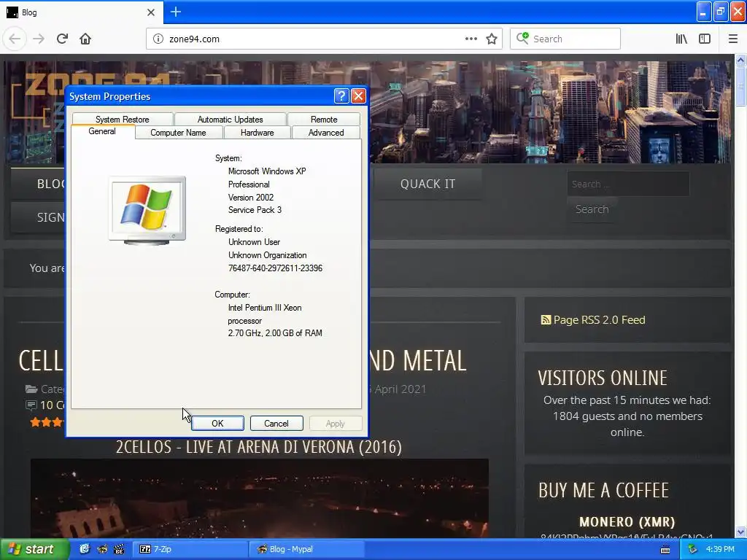747x560 pixels.
Task: Reload the page with the refresh icon
Action: click(62, 39)
